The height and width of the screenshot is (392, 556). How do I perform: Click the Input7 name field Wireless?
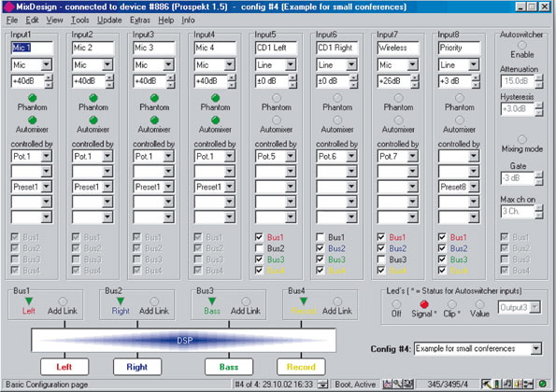[398, 48]
